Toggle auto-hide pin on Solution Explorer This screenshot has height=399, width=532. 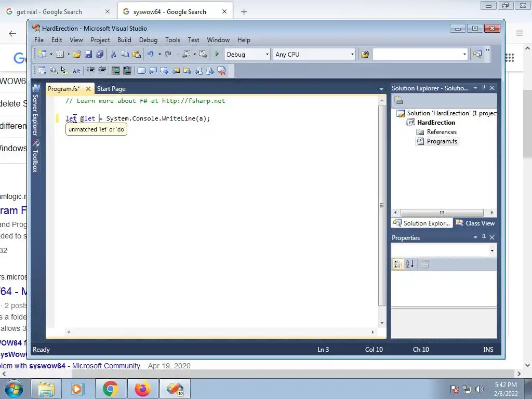point(484,87)
